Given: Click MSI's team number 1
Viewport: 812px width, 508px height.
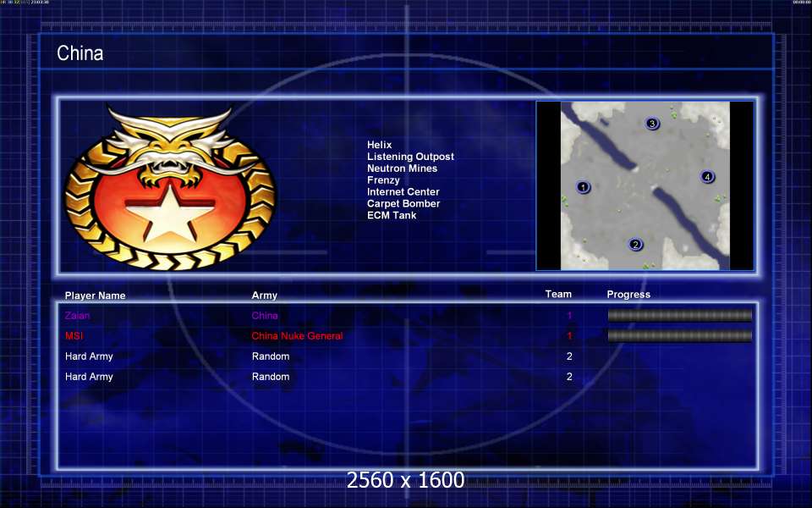Looking at the screenshot, I should (569, 336).
